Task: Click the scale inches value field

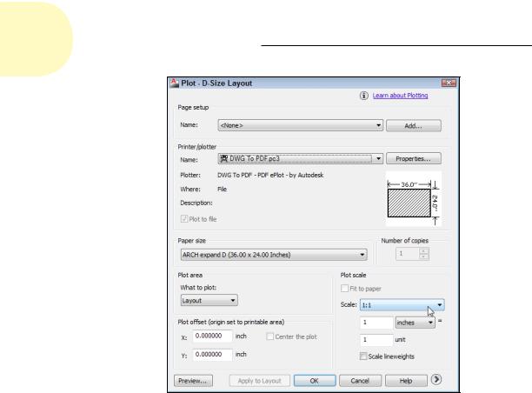Action: (x=376, y=323)
